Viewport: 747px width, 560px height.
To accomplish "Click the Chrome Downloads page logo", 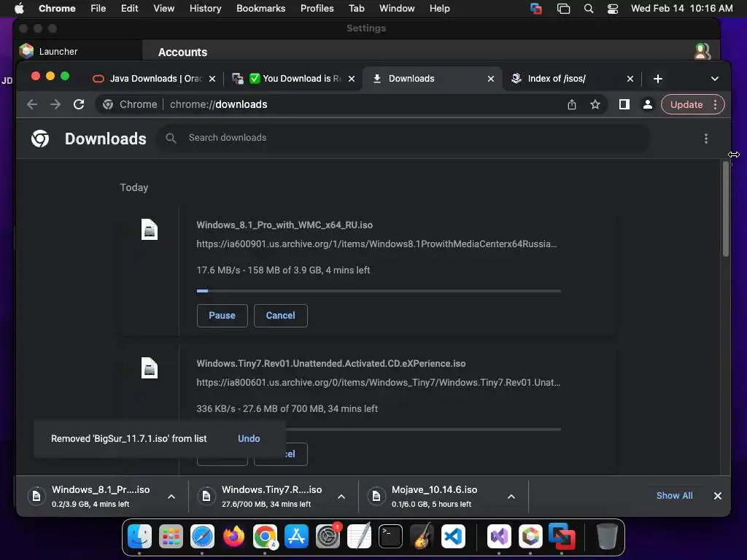I will [x=40, y=139].
